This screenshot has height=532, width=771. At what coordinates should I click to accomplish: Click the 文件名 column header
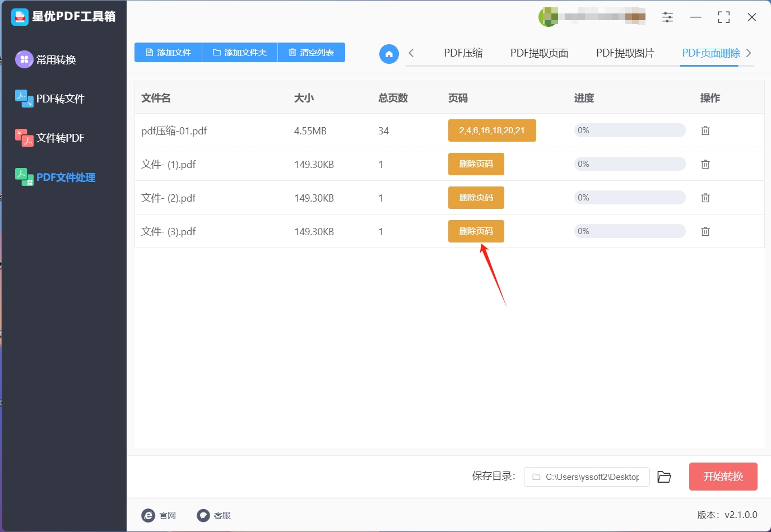point(156,98)
